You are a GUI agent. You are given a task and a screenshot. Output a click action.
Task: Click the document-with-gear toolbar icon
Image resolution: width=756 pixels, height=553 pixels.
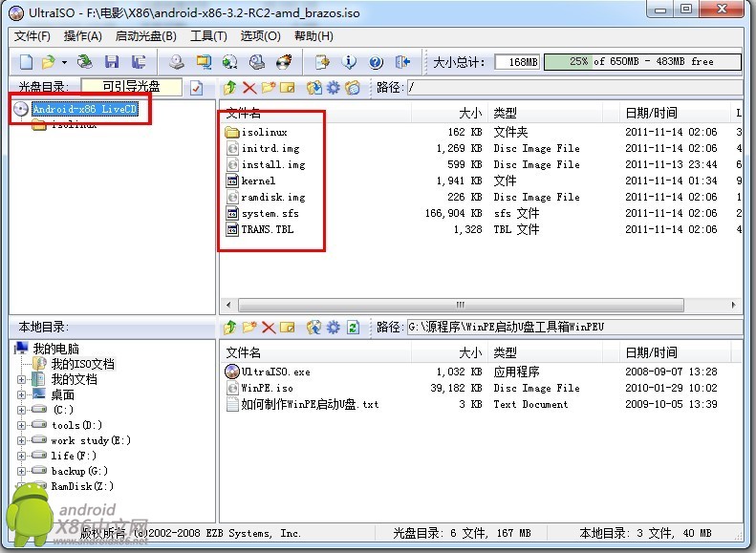[x=321, y=62]
